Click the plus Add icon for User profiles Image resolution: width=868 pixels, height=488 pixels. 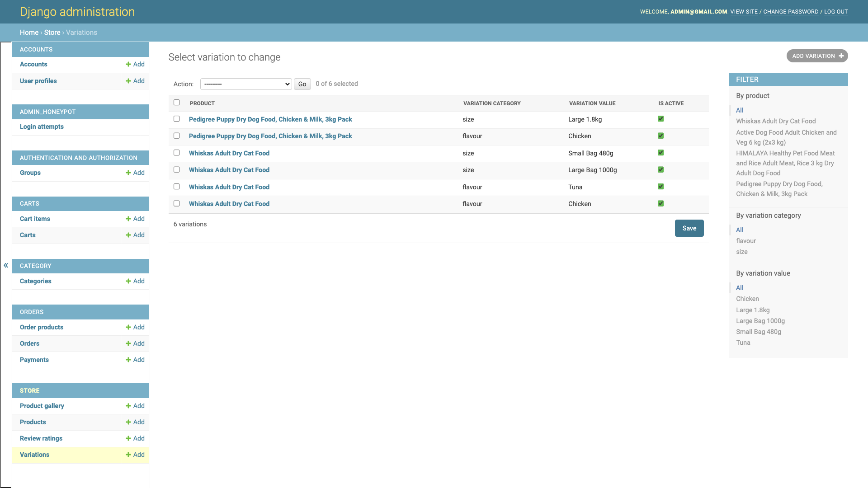tap(135, 81)
